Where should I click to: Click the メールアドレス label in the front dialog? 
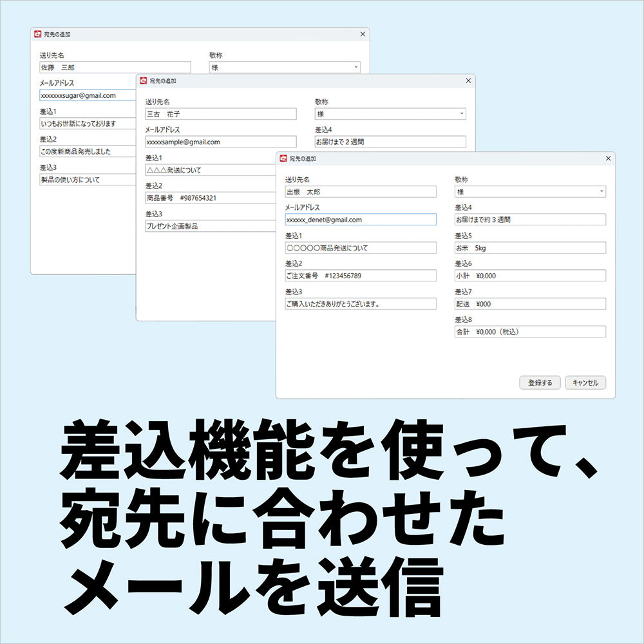click(x=302, y=207)
